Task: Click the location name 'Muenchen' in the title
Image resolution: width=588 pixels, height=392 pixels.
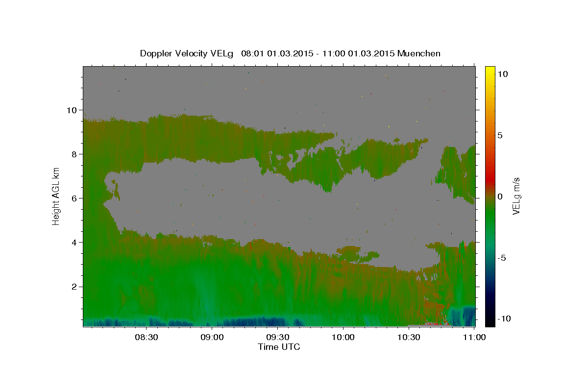Action: pos(419,53)
